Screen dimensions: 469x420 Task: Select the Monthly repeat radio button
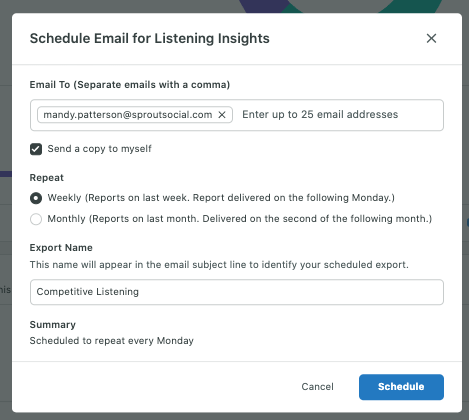[x=36, y=219]
